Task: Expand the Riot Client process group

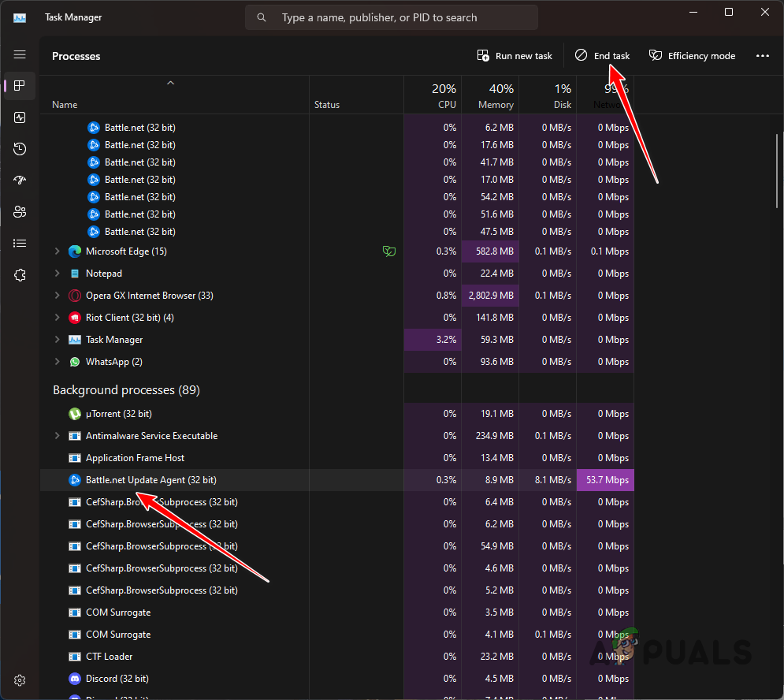Action: pyautogui.click(x=57, y=318)
